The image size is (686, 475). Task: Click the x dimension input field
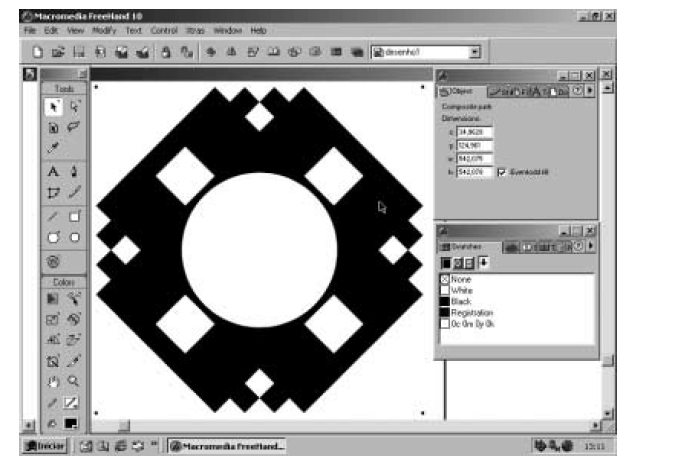coord(474,131)
